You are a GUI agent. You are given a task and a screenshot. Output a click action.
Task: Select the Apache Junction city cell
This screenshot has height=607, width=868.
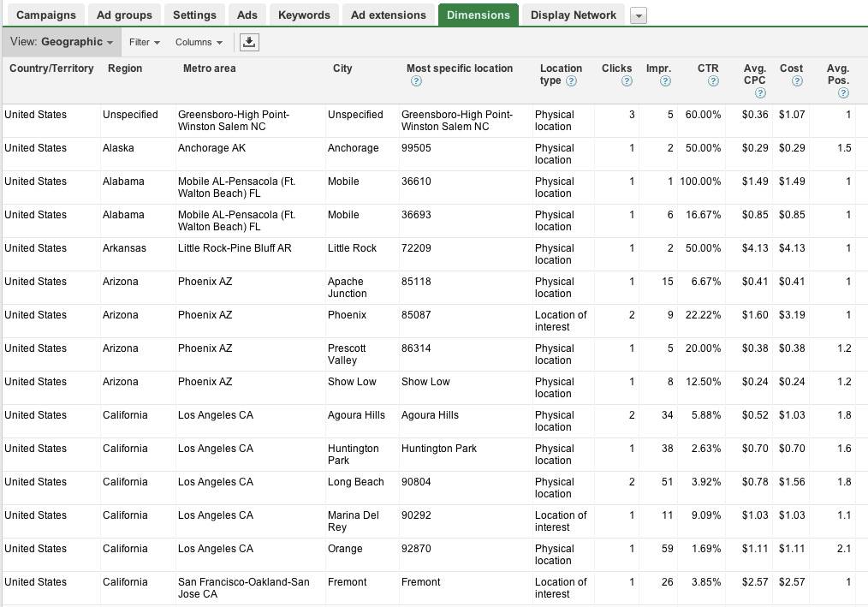coord(347,288)
